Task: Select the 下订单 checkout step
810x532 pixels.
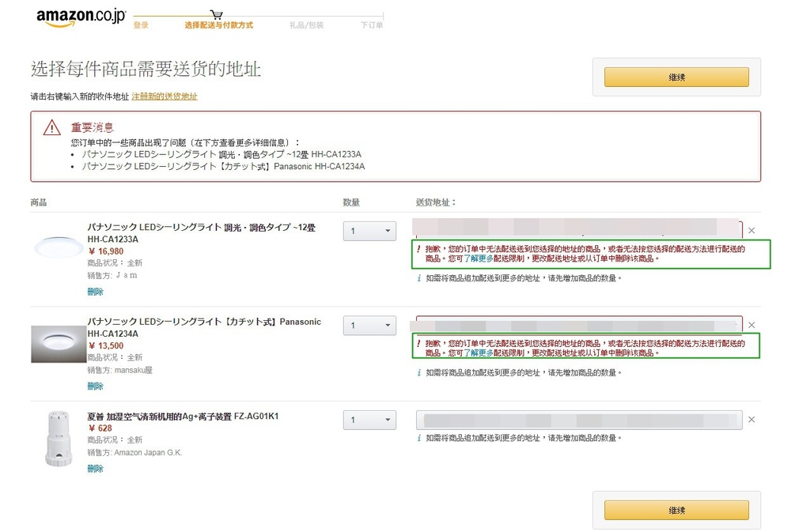Action: click(372, 25)
